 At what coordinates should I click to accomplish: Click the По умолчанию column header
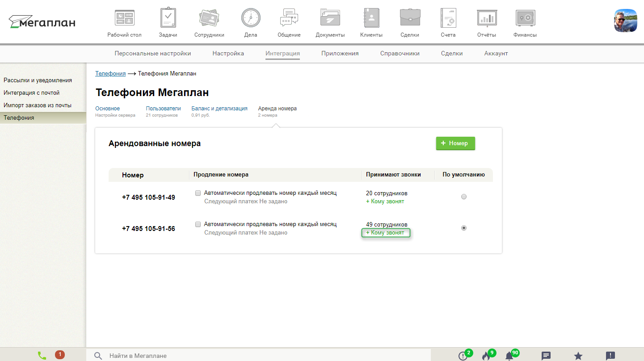(464, 175)
